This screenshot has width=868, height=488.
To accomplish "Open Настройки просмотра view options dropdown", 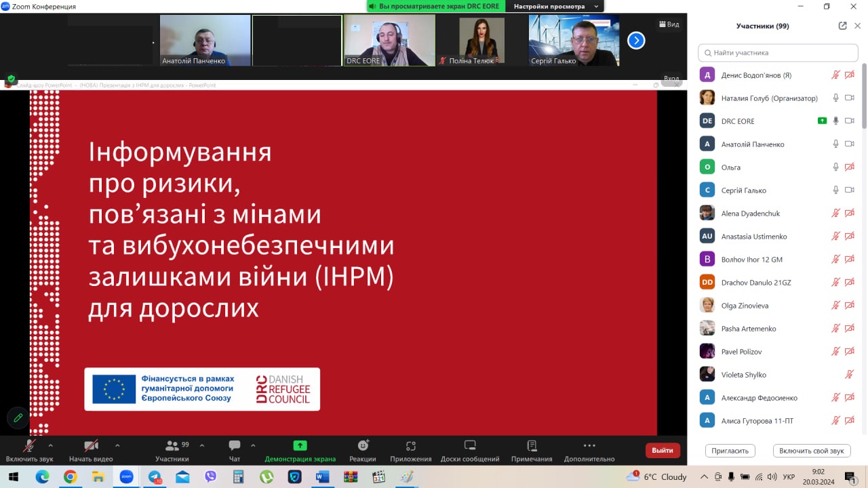I will [556, 6].
